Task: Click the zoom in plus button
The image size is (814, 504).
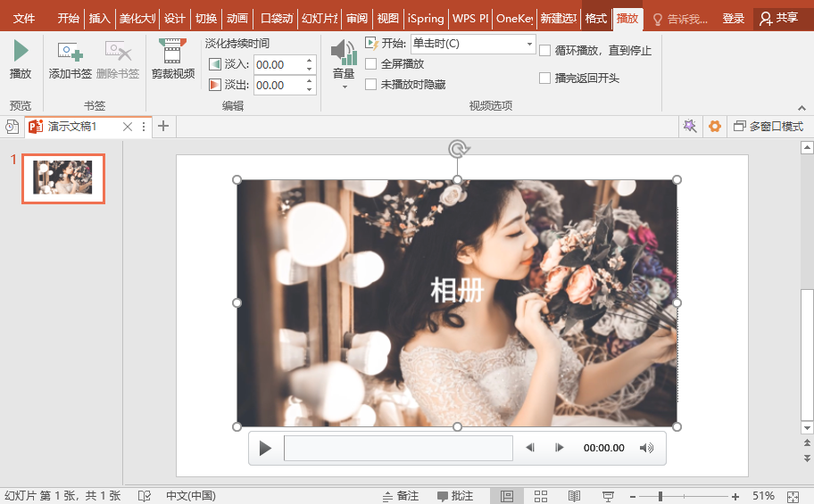Action: tap(735, 497)
